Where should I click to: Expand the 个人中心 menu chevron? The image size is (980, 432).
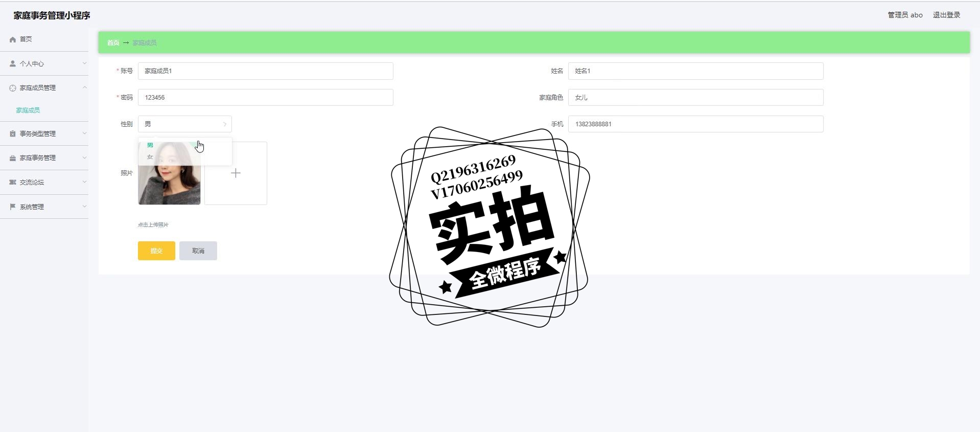84,63
